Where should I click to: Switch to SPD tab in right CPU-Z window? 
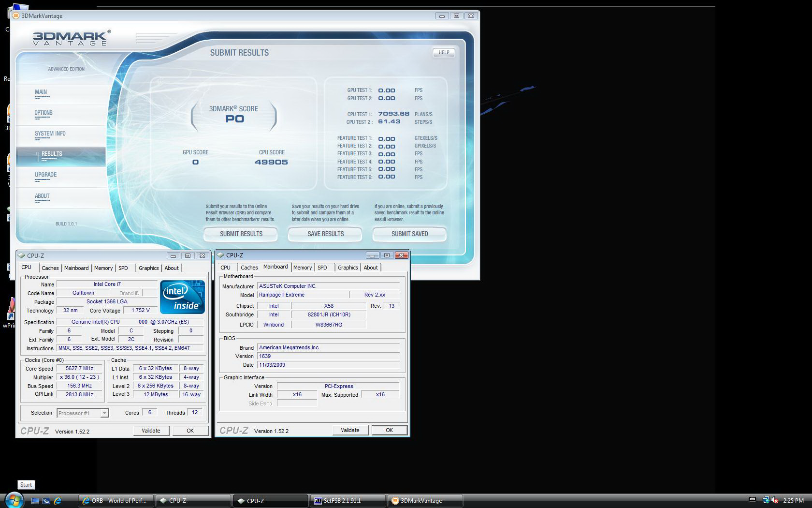[x=322, y=268]
